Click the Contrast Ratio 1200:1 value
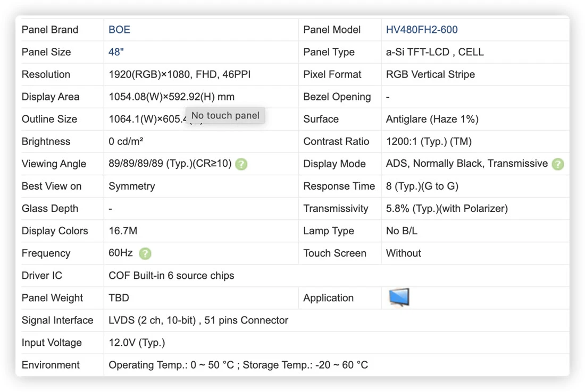This screenshot has width=585, height=392. click(429, 142)
